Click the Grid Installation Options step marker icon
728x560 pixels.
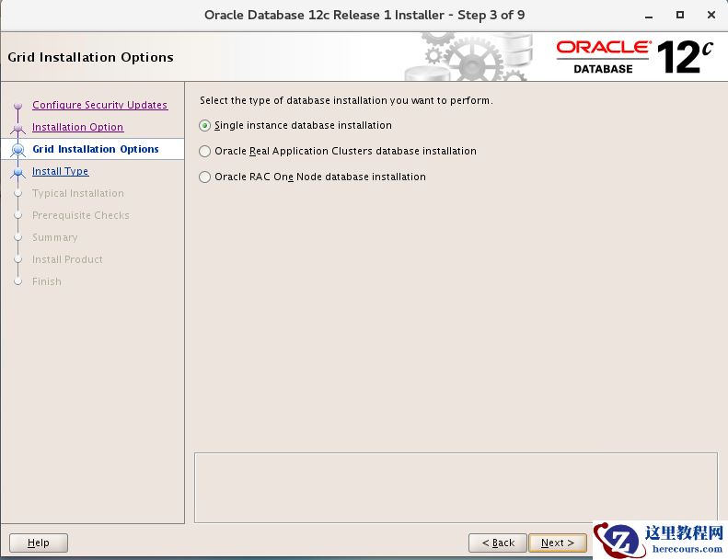click(18, 149)
